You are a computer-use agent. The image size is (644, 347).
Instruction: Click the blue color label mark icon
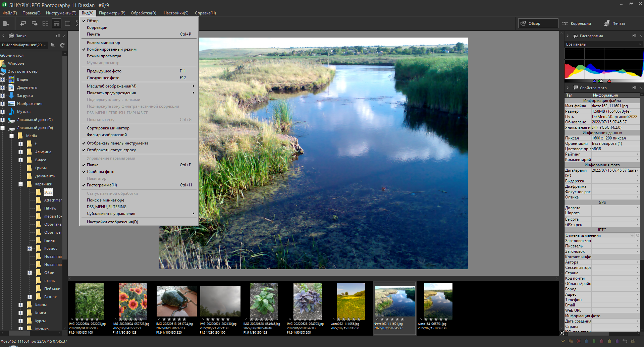(x=586, y=341)
